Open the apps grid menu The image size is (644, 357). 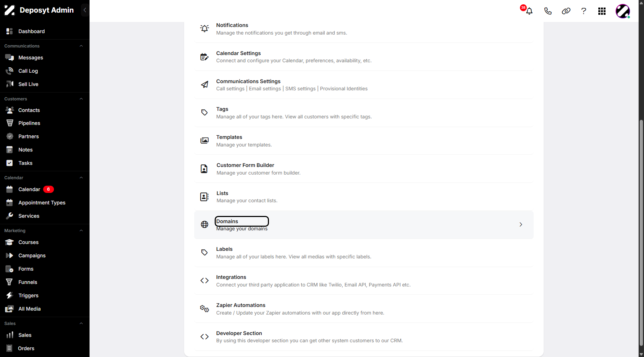602,11
